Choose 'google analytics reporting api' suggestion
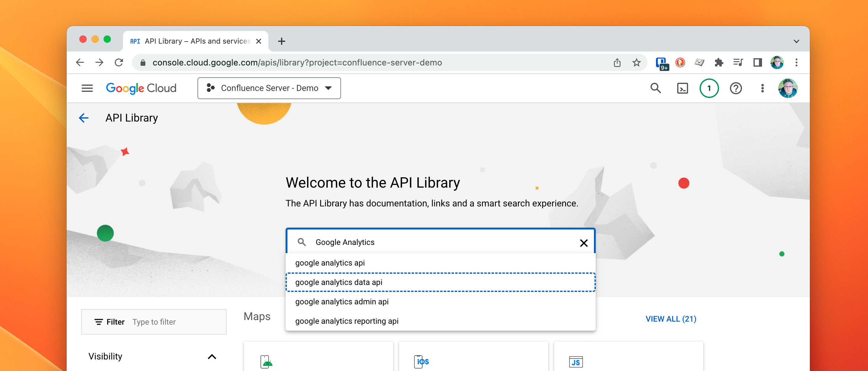The height and width of the screenshot is (371, 868). click(346, 321)
